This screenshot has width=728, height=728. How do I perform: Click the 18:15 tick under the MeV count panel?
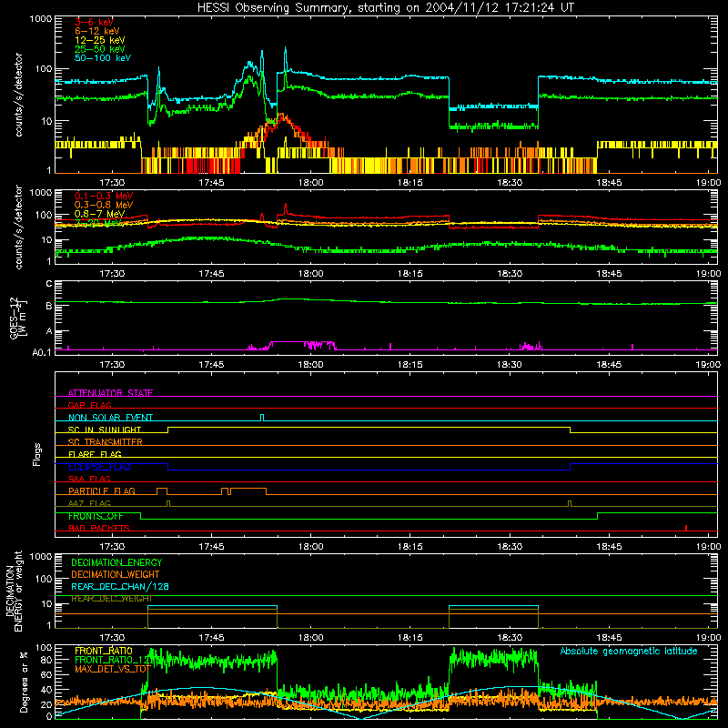(410, 274)
